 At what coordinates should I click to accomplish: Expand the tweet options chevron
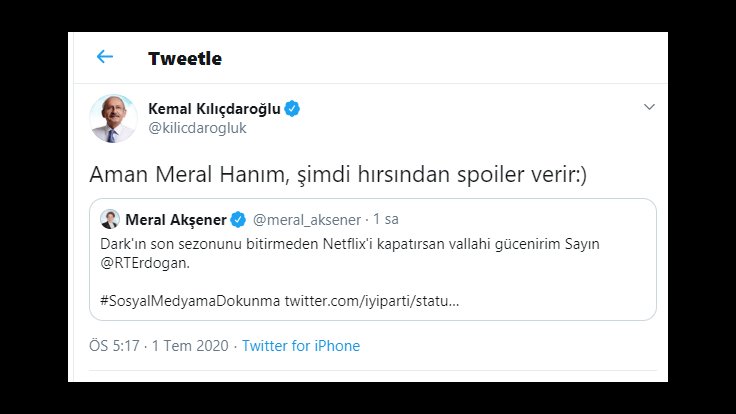(648, 107)
